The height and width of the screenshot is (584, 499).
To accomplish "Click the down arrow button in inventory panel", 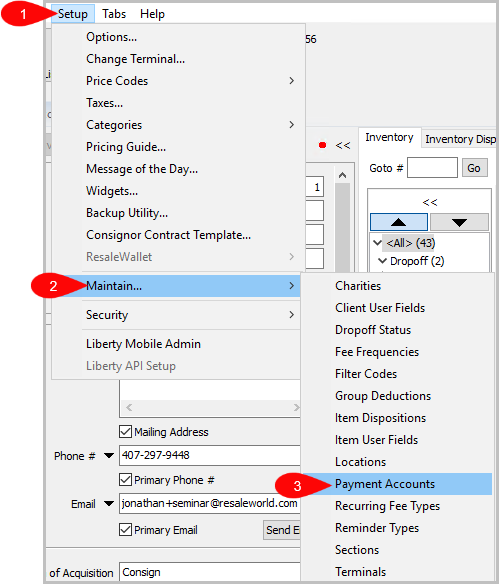I will [x=459, y=222].
